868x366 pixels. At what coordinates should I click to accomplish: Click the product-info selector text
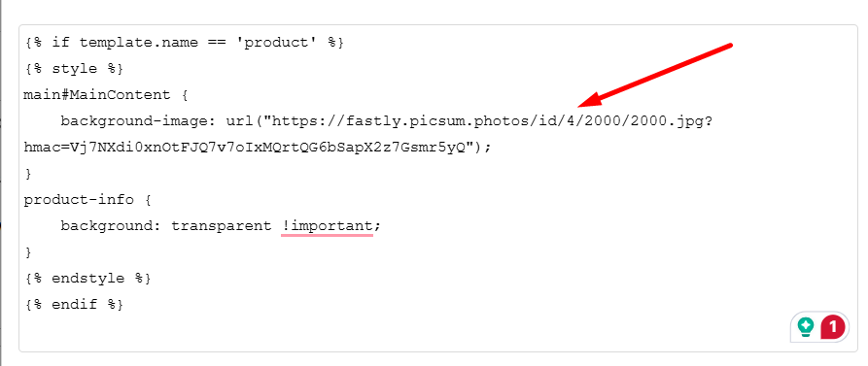79,200
